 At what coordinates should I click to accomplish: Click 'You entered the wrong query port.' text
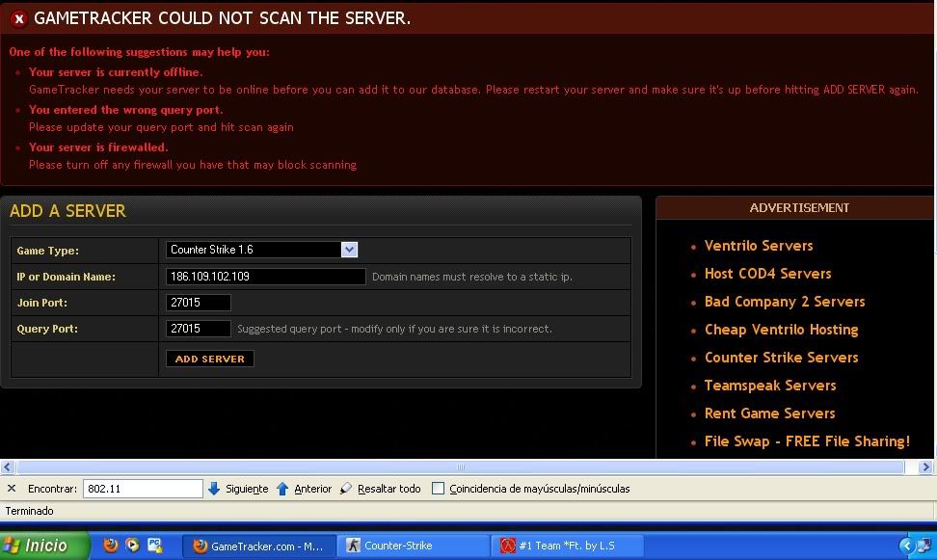tap(125, 110)
